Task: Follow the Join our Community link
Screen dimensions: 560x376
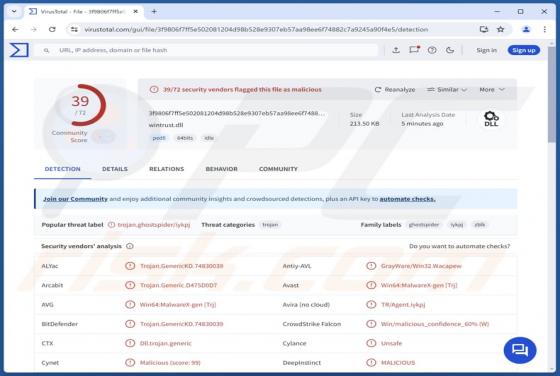Action: [x=75, y=199]
